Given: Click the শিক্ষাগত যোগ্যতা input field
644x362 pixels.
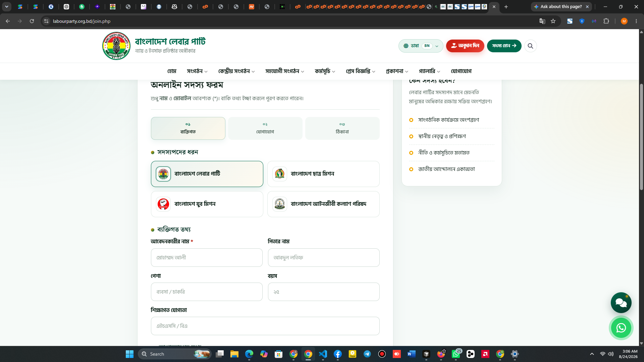Looking at the screenshot, I should (265, 326).
